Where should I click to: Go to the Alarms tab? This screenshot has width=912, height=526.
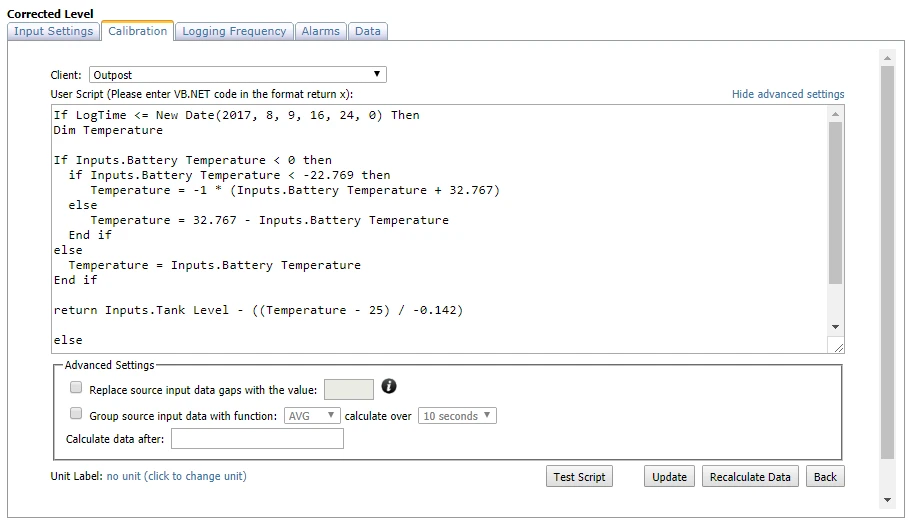click(321, 31)
